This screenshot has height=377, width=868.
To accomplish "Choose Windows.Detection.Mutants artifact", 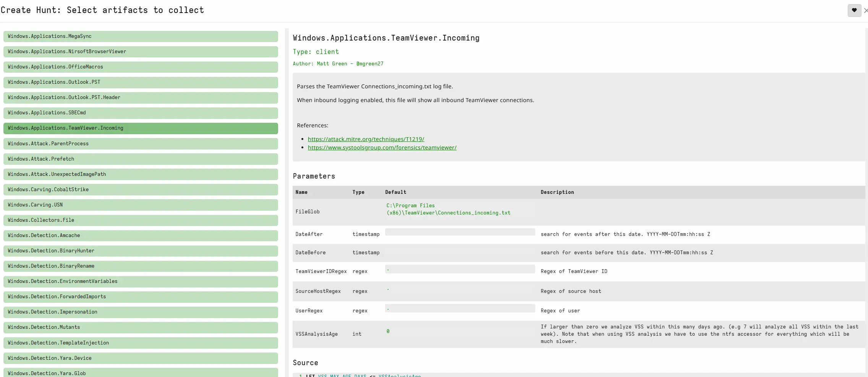I will (x=141, y=327).
